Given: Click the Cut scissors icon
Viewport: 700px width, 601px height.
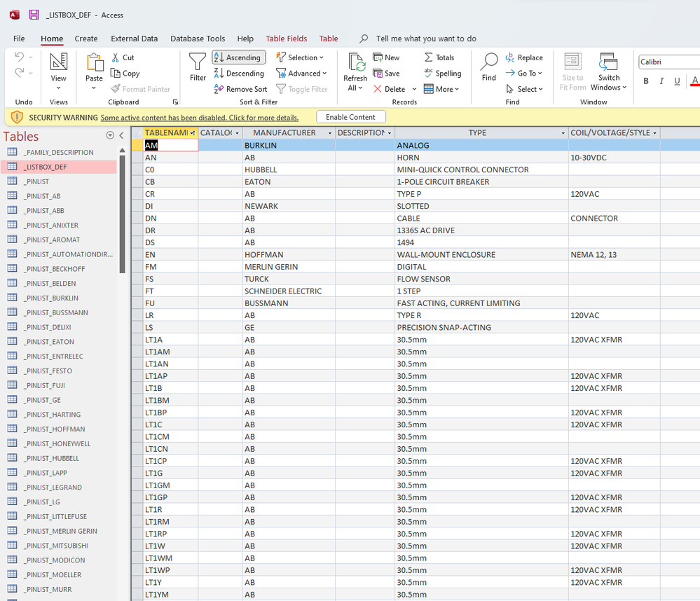Looking at the screenshot, I should tap(116, 57).
